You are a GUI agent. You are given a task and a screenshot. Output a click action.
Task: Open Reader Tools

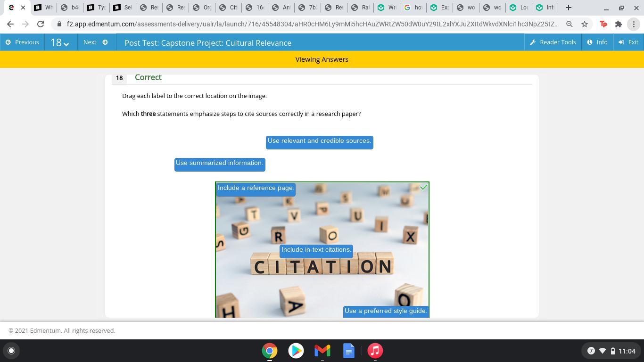(x=553, y=42)
